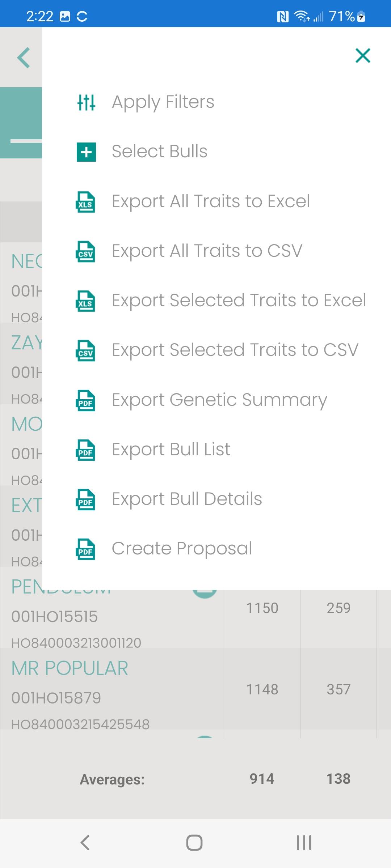
Task: Close the menu with the X button
Action: (x=363, y=56)
